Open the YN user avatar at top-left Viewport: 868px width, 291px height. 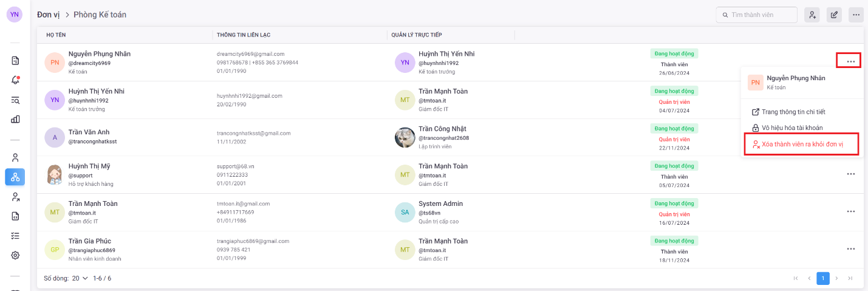click(x=15, y=15)
